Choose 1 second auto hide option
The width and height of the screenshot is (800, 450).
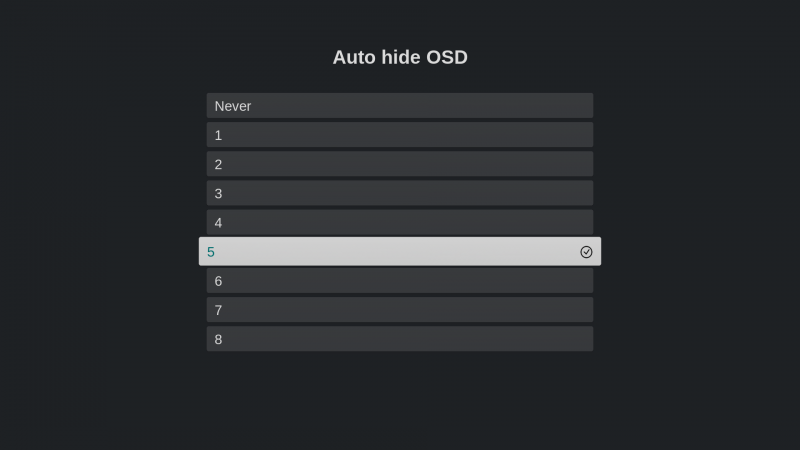(x=399, y=135)
